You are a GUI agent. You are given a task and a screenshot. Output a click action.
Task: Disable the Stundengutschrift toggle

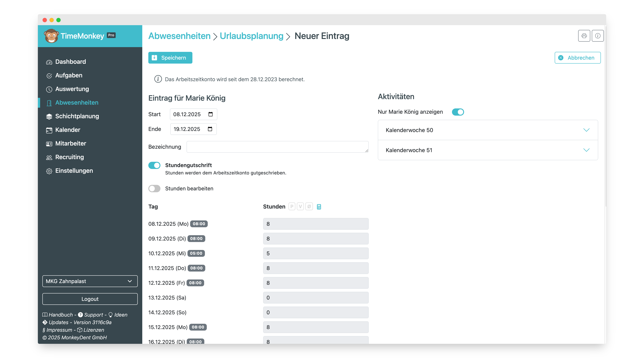[x=154, y=165]
